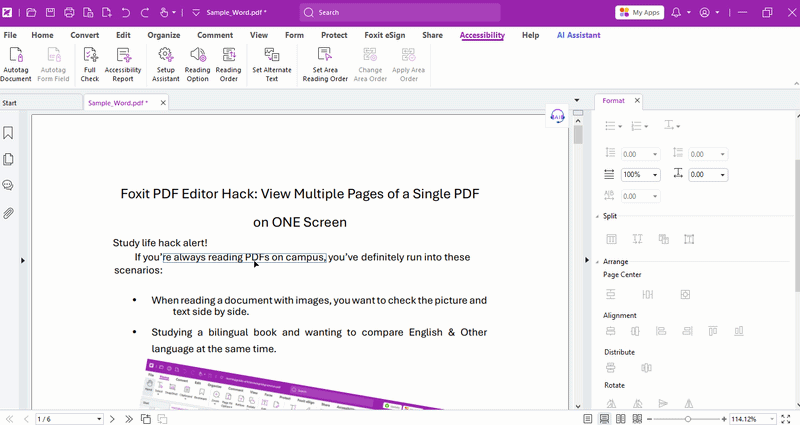
Task: Collapse the Arrange section
Action: (598, 262)
